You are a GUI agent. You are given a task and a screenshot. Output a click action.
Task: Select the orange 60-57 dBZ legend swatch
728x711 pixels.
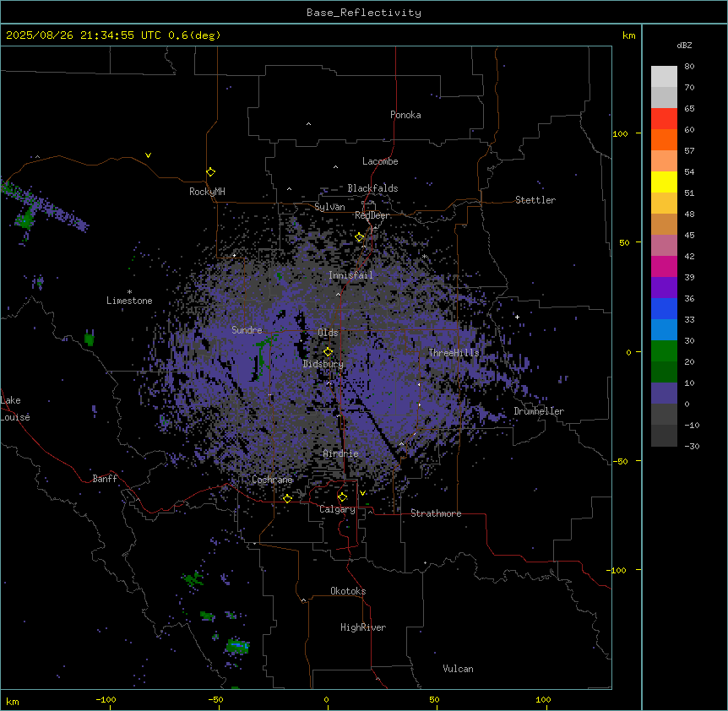point(664,139)
